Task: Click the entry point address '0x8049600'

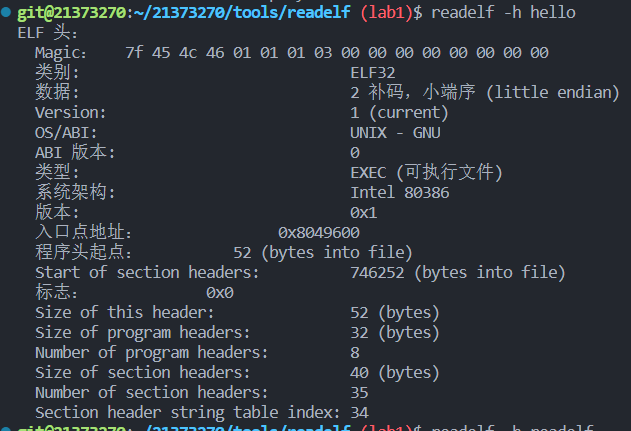Action: point(319,233)
